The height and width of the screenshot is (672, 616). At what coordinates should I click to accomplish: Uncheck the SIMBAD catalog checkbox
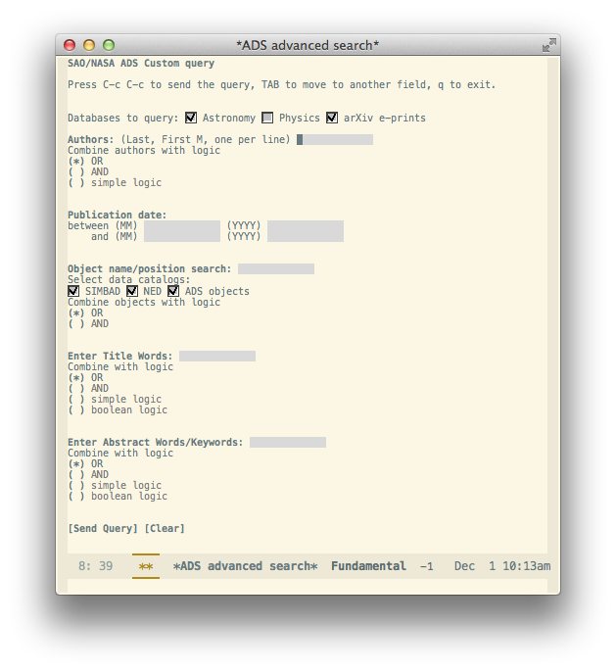tap(73, 291)
